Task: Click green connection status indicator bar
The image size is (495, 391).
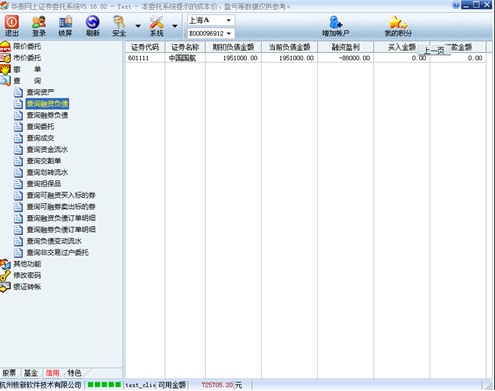Action: pos(104,385)
